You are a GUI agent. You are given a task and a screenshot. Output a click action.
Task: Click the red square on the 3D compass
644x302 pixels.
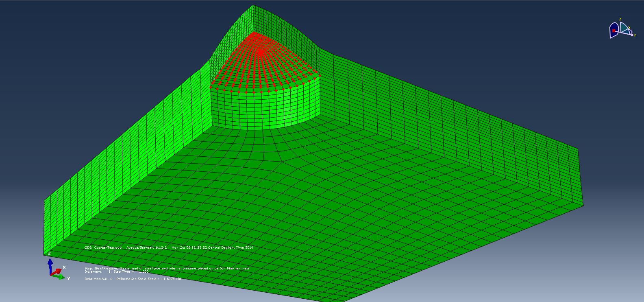click(x=614, y=31)
